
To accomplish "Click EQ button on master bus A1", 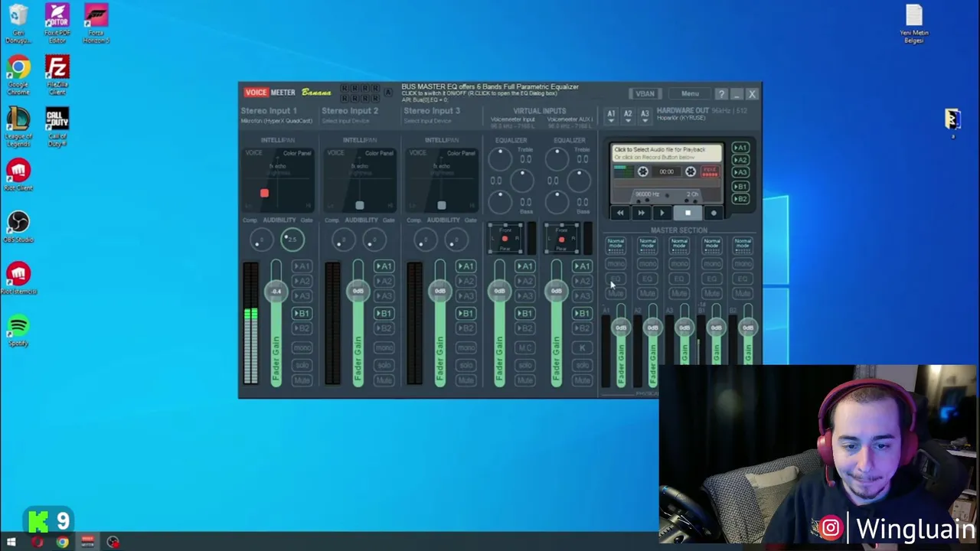I will (x=616, y=279).
